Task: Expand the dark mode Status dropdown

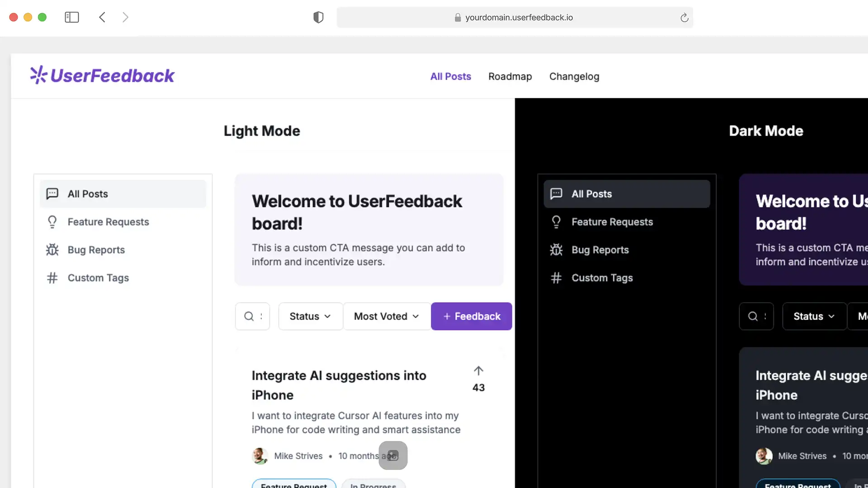Action: 814,316
